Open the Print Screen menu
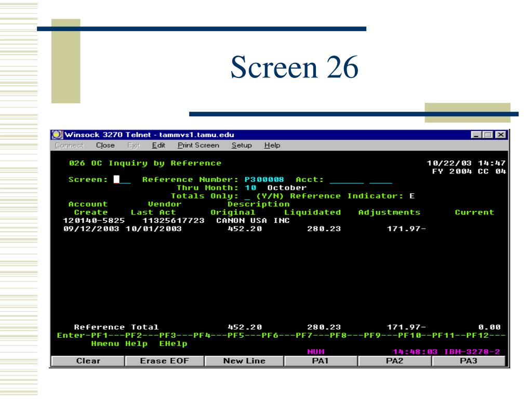The image size is (532, 399). (x=198, y=145)
